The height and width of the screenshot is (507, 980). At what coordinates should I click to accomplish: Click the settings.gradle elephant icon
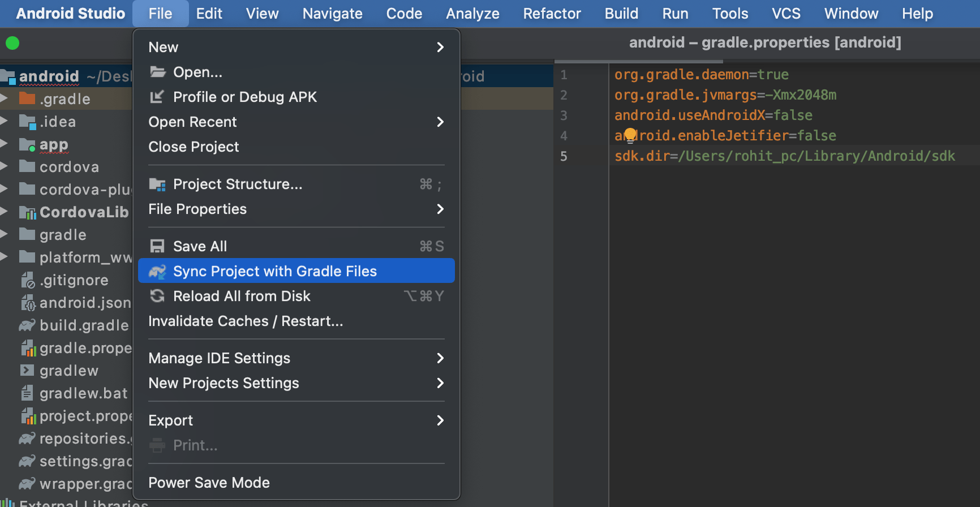pyautogui.click(x=27, y=461)
